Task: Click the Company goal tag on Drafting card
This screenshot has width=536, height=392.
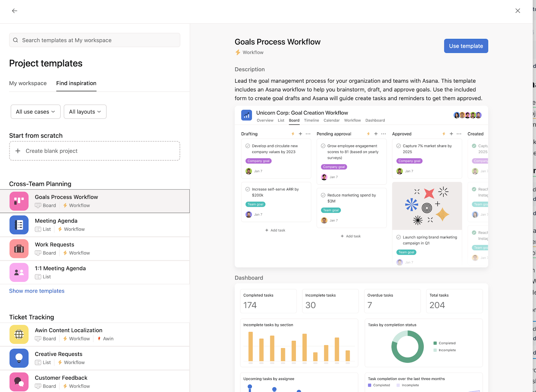Action: (x=258, y=161)
